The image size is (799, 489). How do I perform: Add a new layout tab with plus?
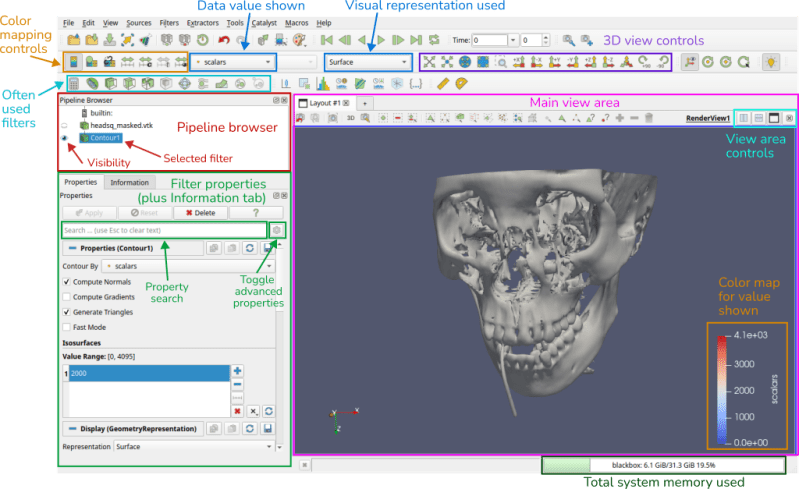point(364,103)
